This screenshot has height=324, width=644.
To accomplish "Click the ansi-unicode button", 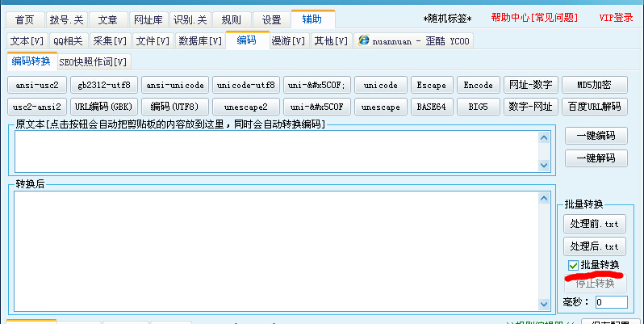I will 175,85.
